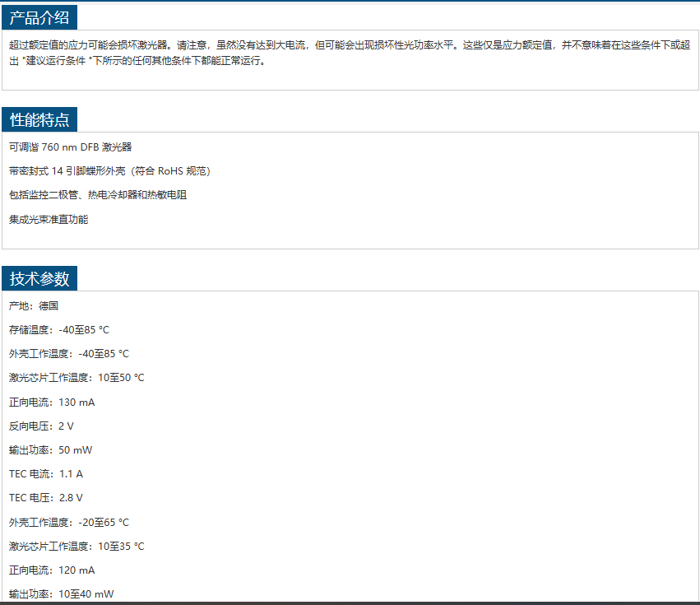Click the 产品介绍 section header
Image resolution: width=700 pixels, height=605 pixels.
click(x=39, y=17)
